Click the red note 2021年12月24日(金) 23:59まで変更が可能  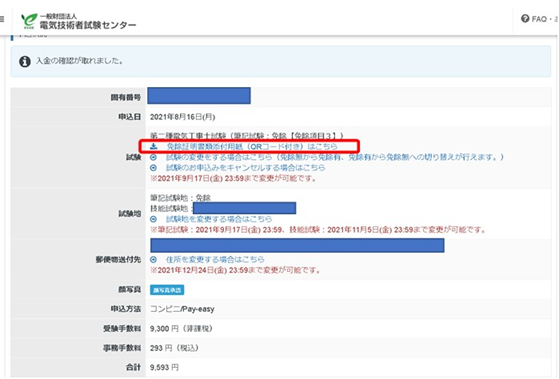[x=235, y=270]
